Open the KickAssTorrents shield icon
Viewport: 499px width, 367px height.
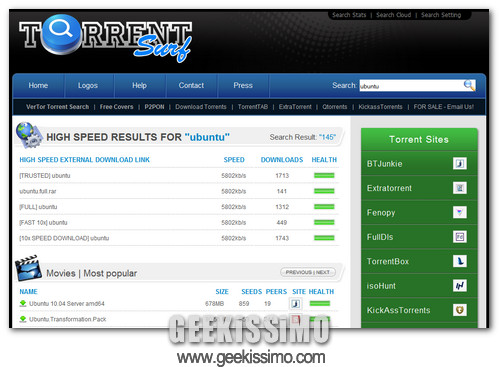click(x=460, y=310)
